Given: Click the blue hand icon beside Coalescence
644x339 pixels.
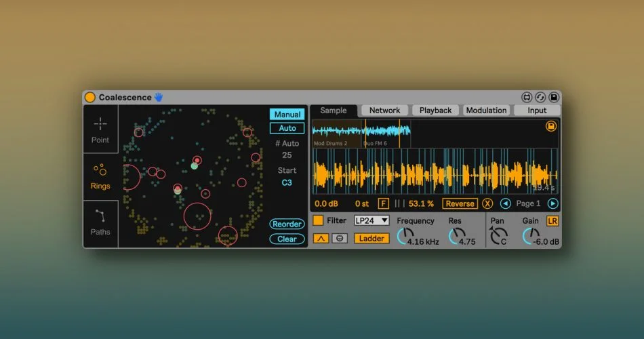Looking at the screenshot, I should click(x=159, y=98).
